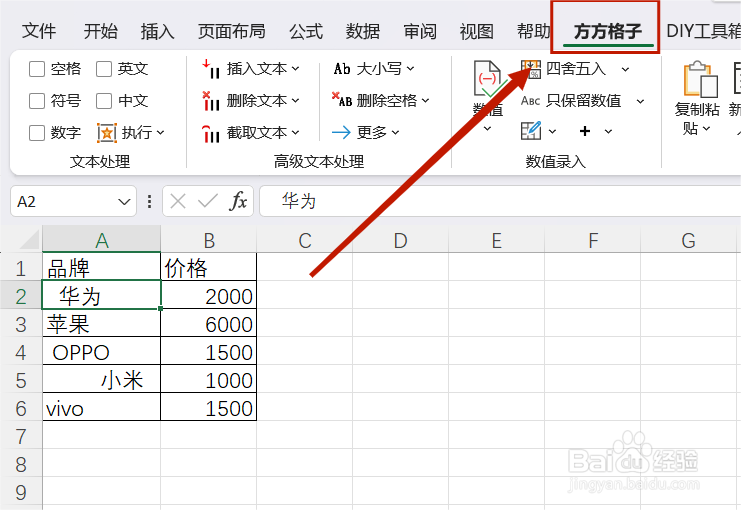Select cell with value 2000
This screenshot has height=510, width=741.
pos(209,296)
